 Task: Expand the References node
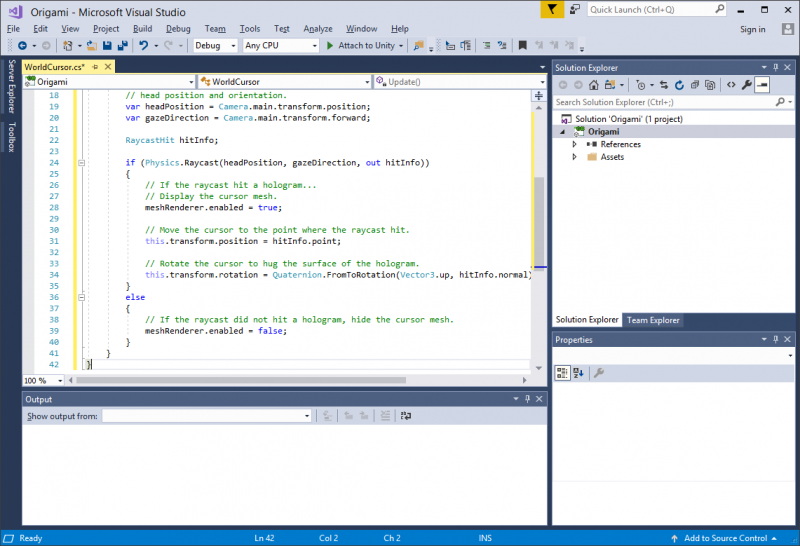[x=574, y=144]
